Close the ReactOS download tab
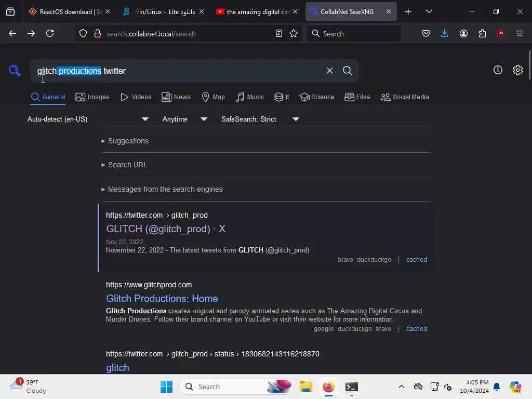 [x=108, y=11]
